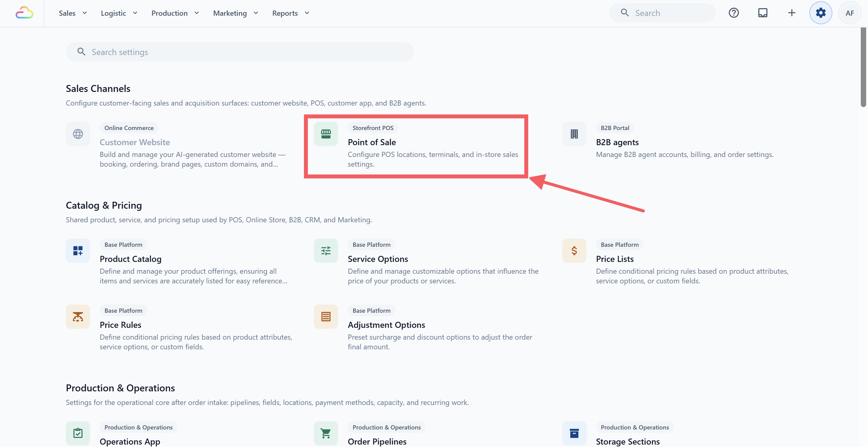Expand the Logistic menu chevron
The height and width of the screenshot is (447, 868).
coord(135,13)
